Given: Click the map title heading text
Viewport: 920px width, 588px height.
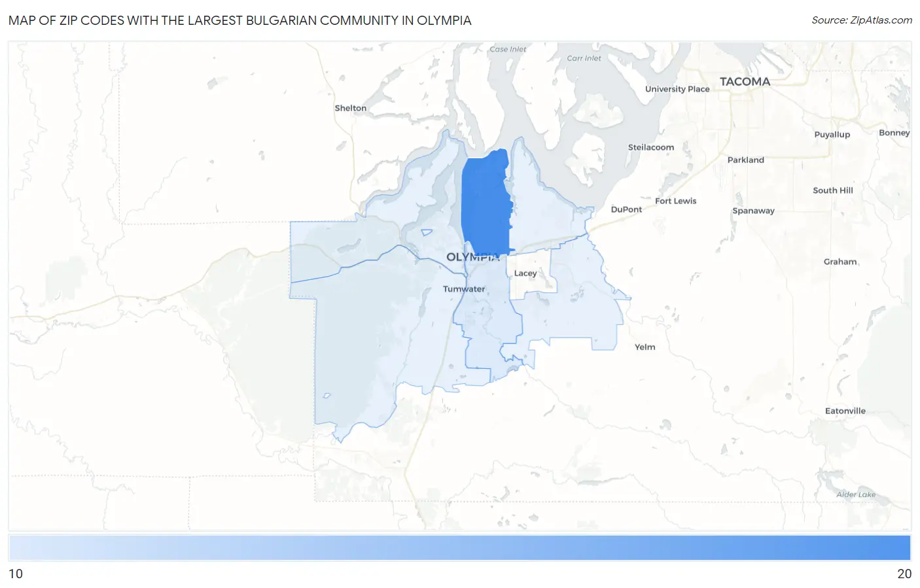Looking at the screenshot, I should pos(239,20).
